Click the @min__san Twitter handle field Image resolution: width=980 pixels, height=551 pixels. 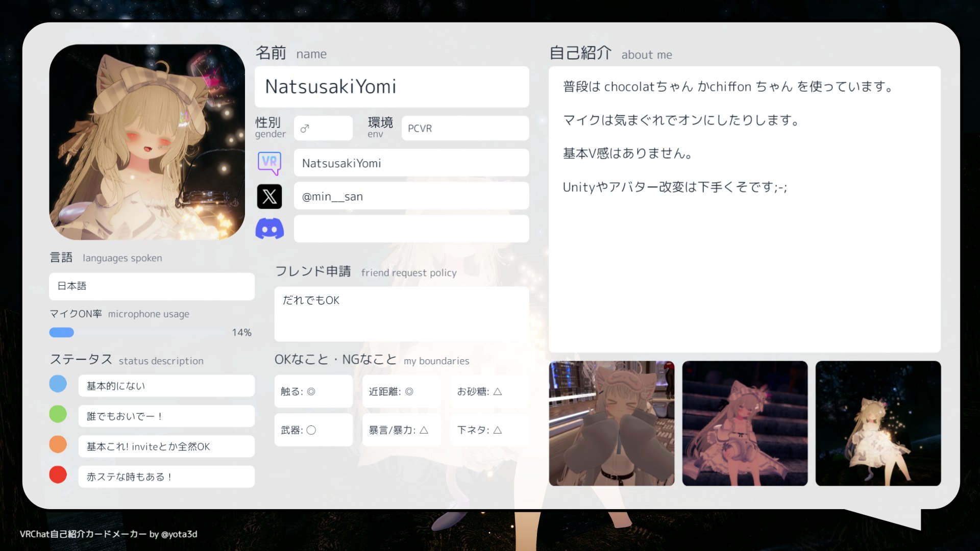pos(411,196)
